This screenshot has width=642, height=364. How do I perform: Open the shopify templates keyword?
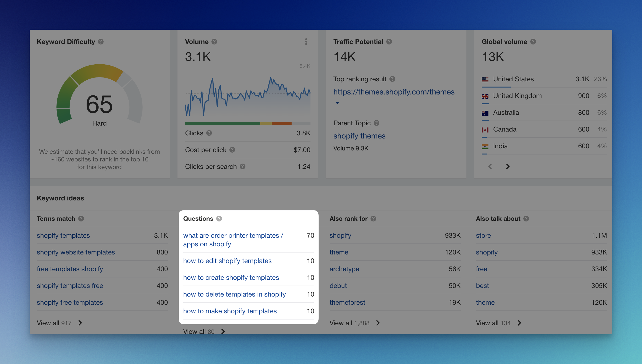63,236
